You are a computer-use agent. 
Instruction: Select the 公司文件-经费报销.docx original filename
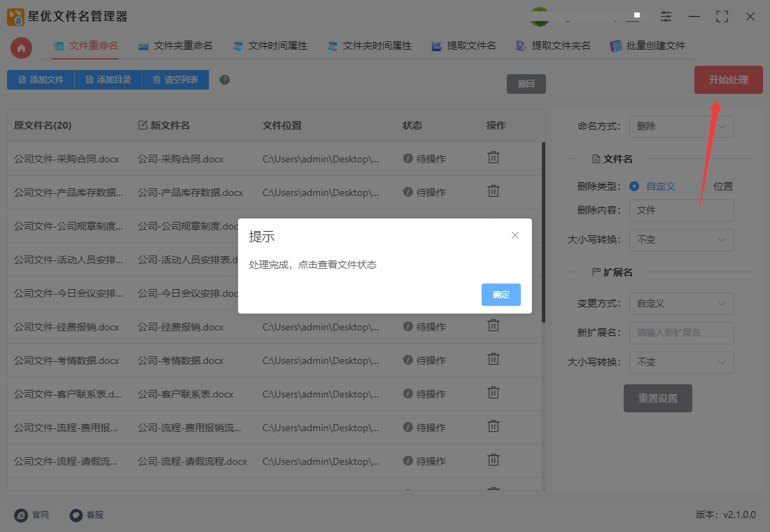[66, 327]
